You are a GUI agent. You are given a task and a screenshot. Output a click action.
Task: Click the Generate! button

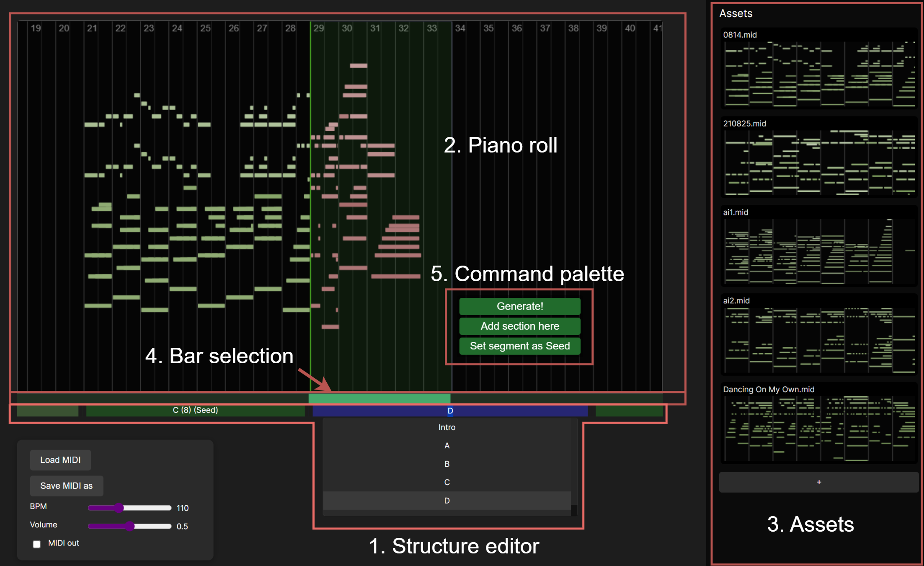click(x=519, y=306)
